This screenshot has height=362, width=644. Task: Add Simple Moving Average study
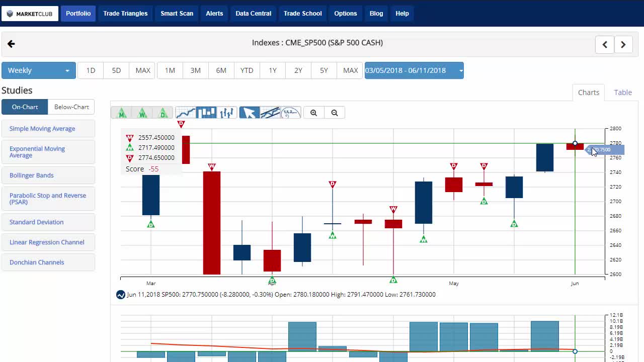tap(48, 129)
